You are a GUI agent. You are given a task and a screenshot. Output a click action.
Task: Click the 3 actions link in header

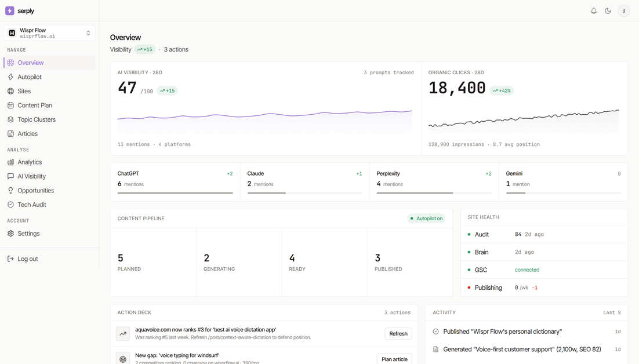pyautogui.click(x=176, y=50)
